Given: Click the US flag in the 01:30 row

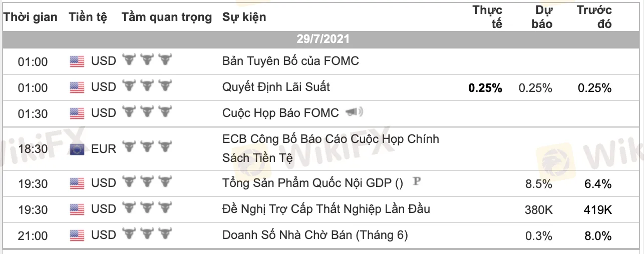Looking at the screenshot, I should click(x=77, y=113).
